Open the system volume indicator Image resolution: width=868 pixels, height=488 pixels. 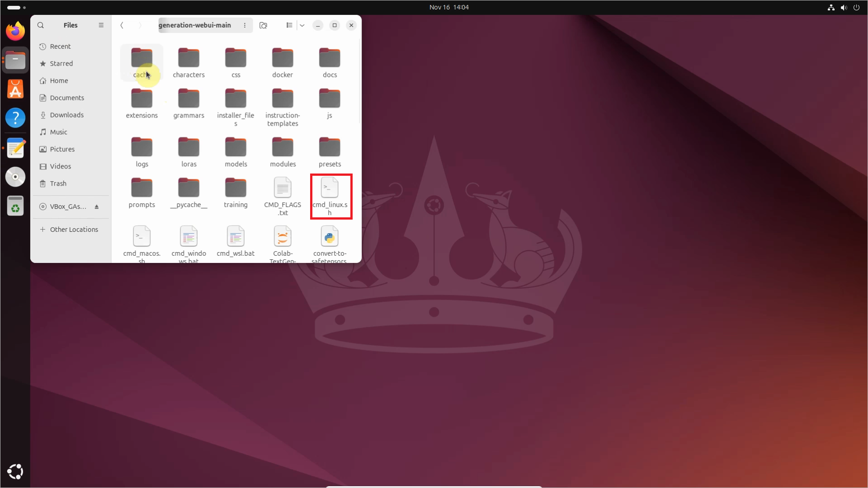click(844, 7)
